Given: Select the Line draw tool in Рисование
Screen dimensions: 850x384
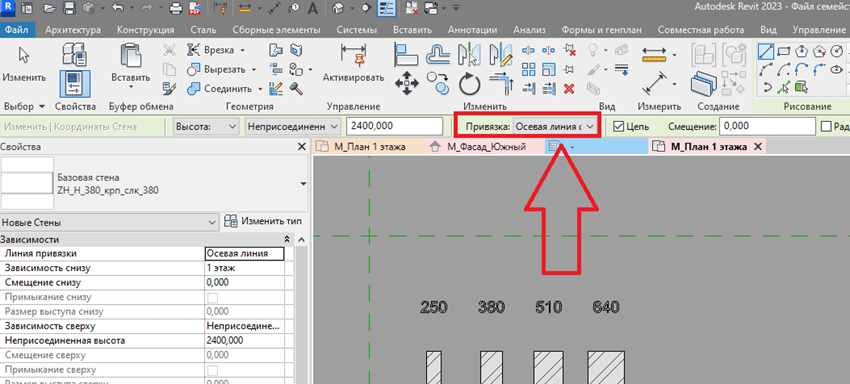Looking at the screenshot, I should point(765,52).
